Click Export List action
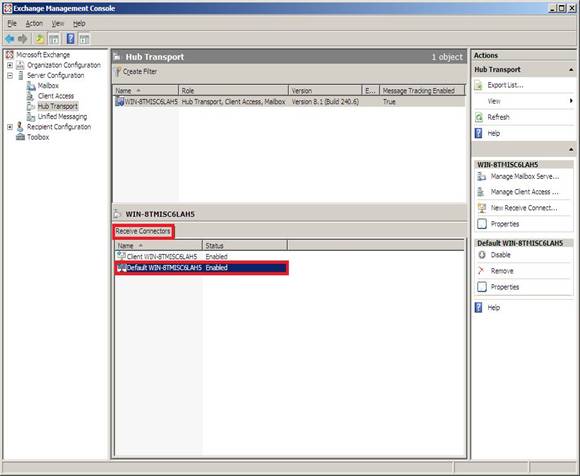The width and height of the screenshot is (580, 476). (505, 85)
